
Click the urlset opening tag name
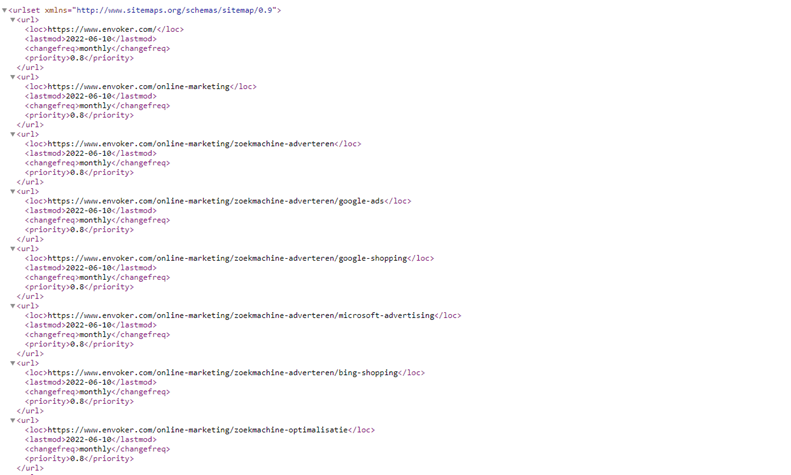(x=26, y=10)
